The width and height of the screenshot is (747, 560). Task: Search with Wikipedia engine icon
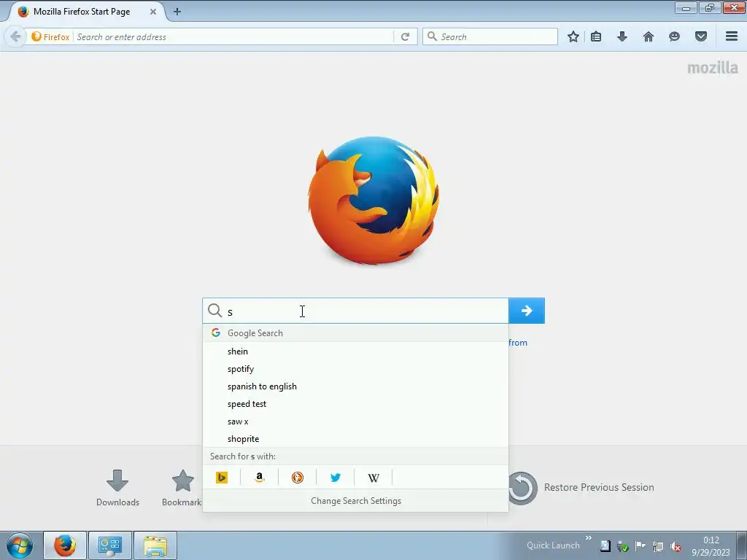[x=373, y=477]
